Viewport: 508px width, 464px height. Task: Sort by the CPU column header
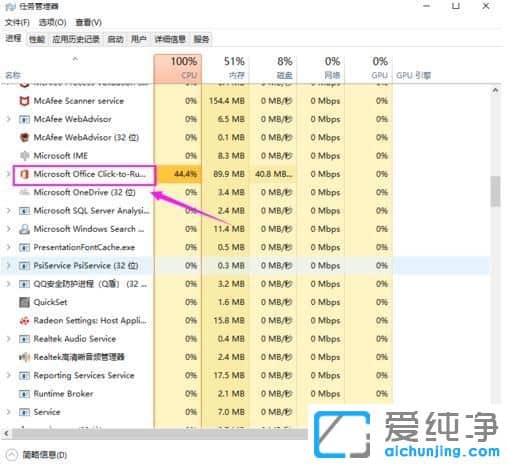point(178,68)
